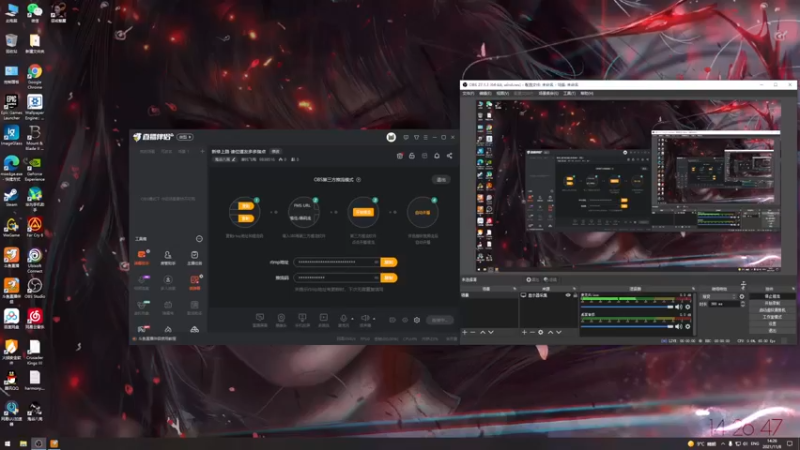This screenshot has width=800, height=450.
Task: Expand speaker options arrow in streaming assistant
Action: click(374, 319)
